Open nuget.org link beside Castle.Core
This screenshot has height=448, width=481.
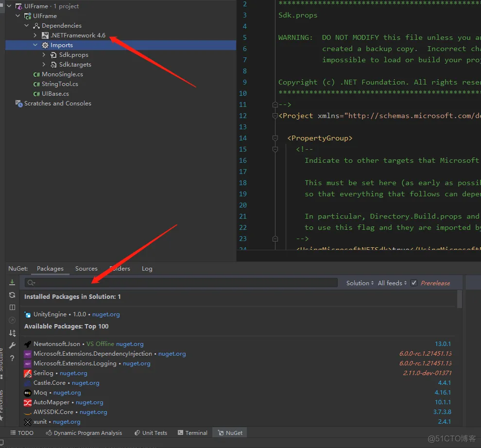point(86,383)
